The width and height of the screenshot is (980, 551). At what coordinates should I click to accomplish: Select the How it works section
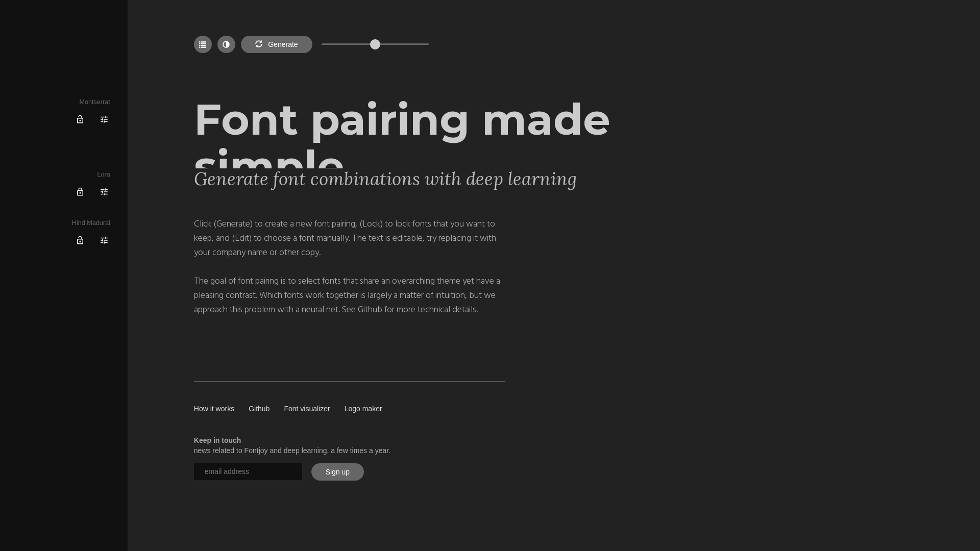[214, 409]
